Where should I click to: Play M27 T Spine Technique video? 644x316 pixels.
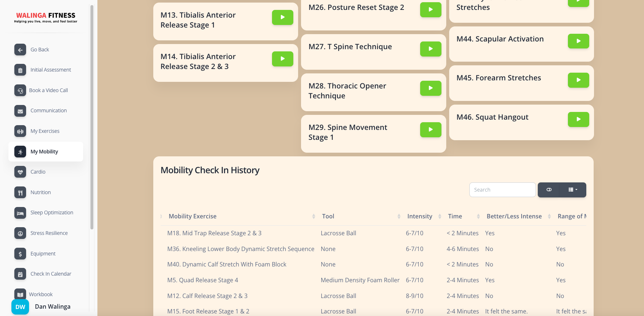[431, 49]
